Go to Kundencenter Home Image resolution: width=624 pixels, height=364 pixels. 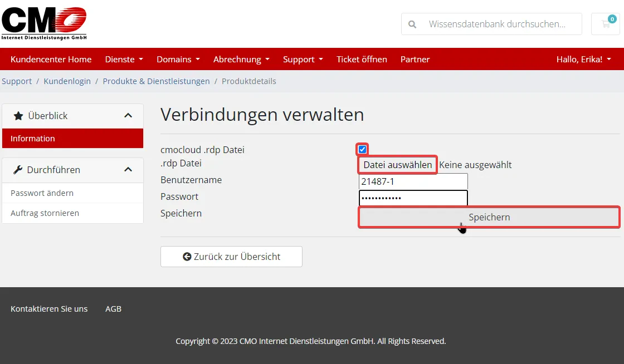click(51, 59)
